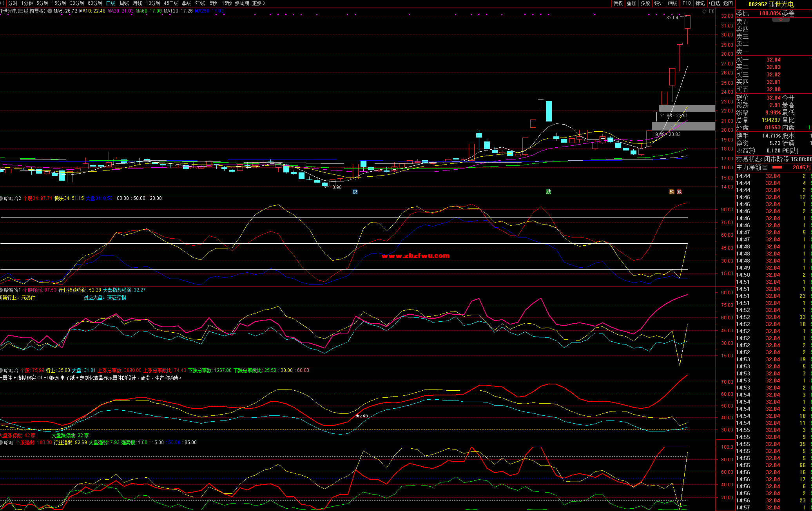The image size is (812, 511).
Task: Switch to 30分钟 period
Action: tap(77, 3)
